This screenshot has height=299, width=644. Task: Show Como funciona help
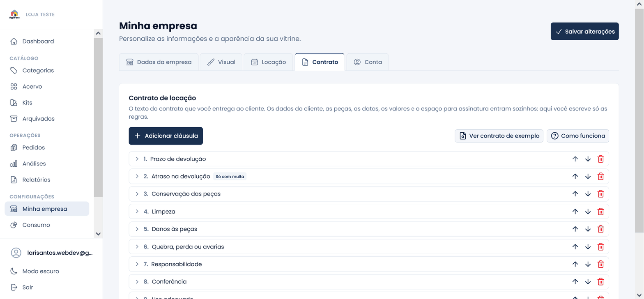[x=578, y=136]
